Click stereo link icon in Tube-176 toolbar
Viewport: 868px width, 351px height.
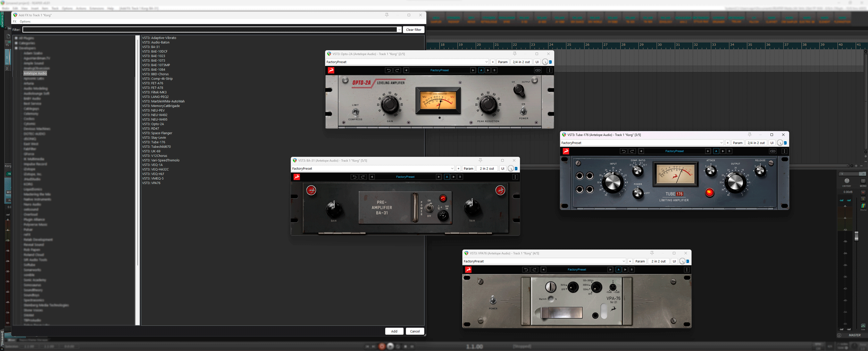(773, 151)
